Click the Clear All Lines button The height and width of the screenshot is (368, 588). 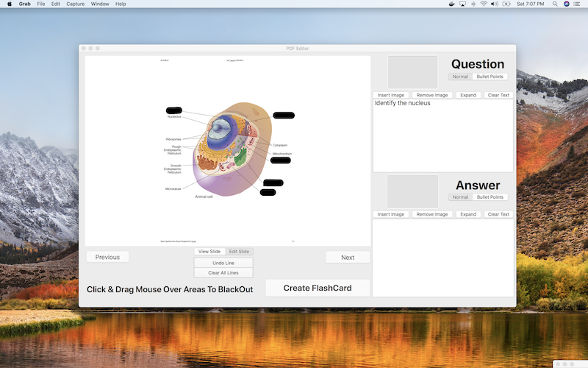[x=223, y=272]
